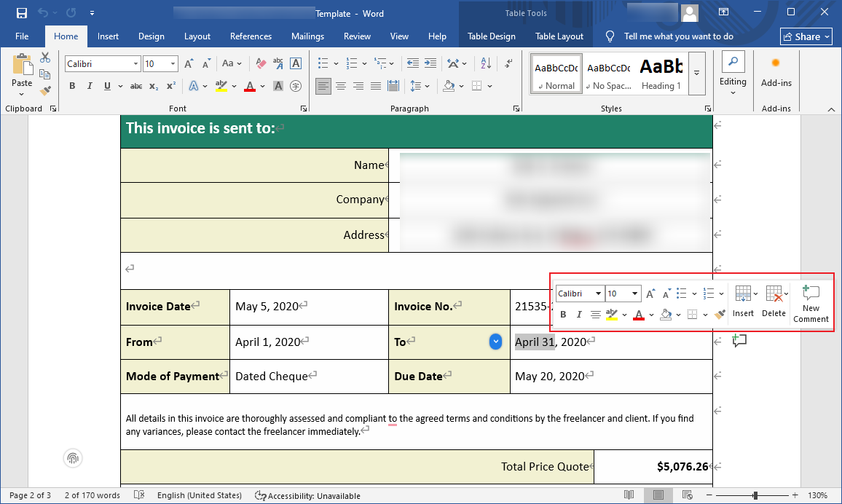Viewport: 842px width, 504px height.
Task: Click the Share button
Action: click(x=806, y=36)
